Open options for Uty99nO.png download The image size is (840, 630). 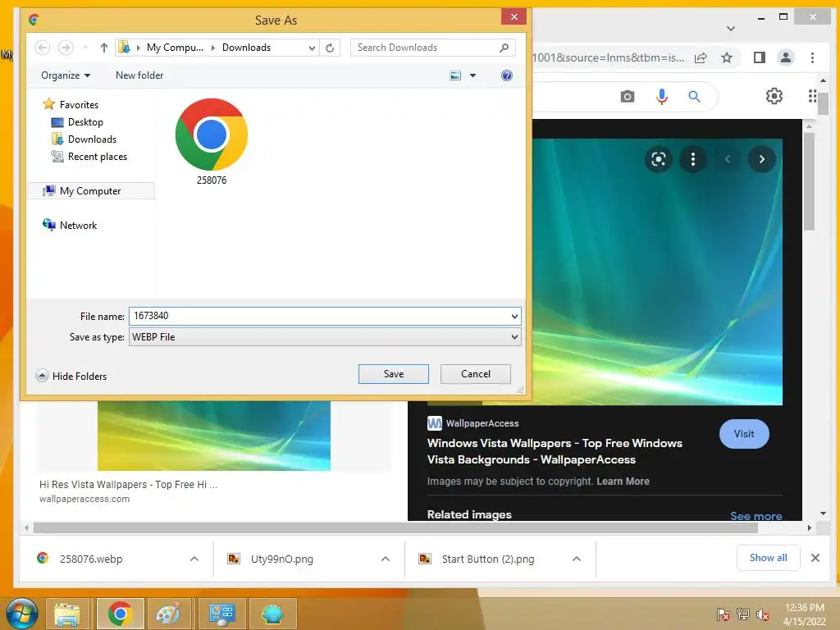point(386,559)
